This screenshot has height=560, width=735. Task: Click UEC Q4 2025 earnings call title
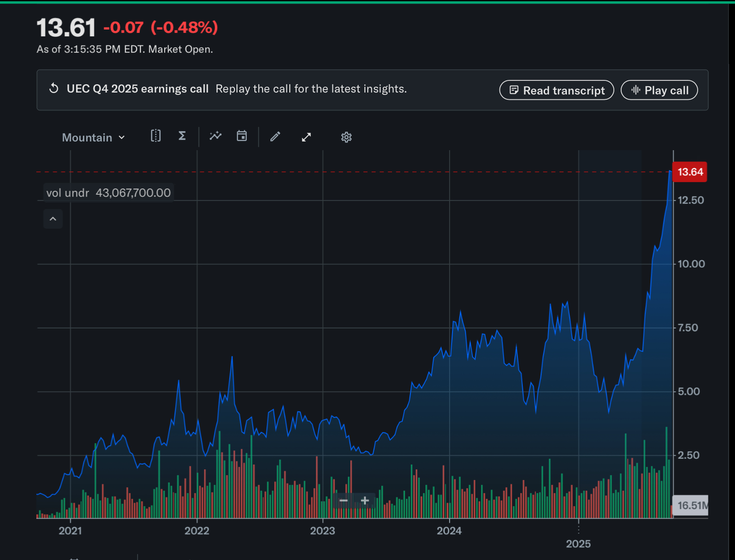coord(138,89)
